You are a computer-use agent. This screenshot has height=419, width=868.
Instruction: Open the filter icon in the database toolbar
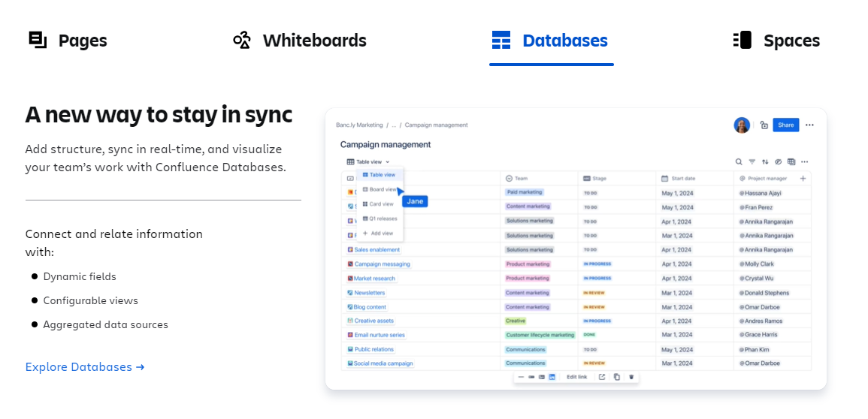click(x=752, y=162)
